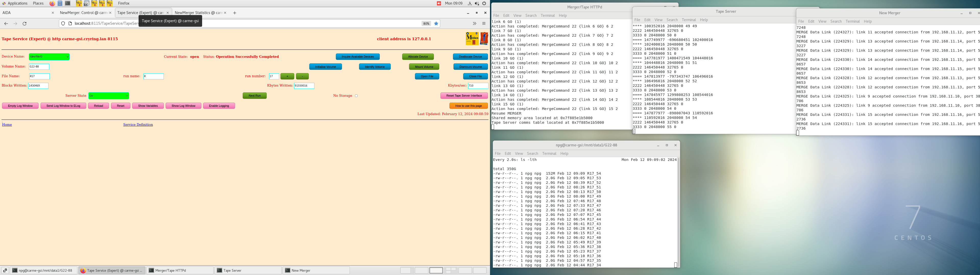Reload page with browser refresh icon
The height and width of the screenshot is (275, 980).
(x=25, y=23)
